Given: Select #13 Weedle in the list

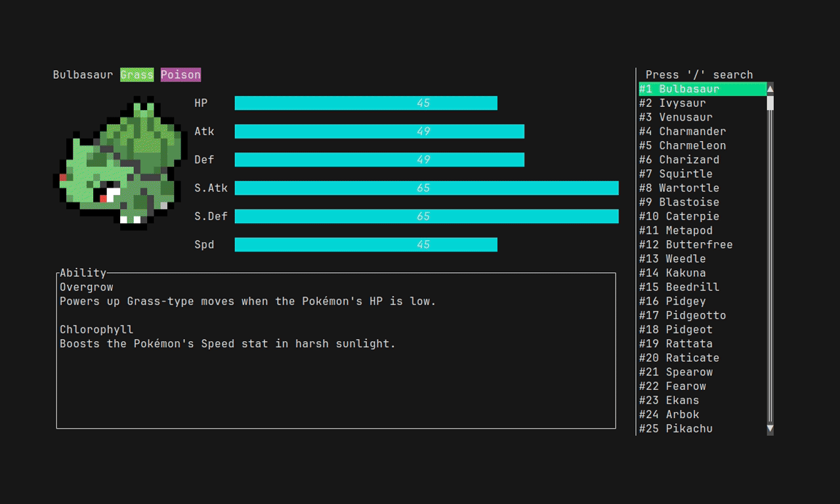Looking at the screenshot, I should tap(703, 259).
